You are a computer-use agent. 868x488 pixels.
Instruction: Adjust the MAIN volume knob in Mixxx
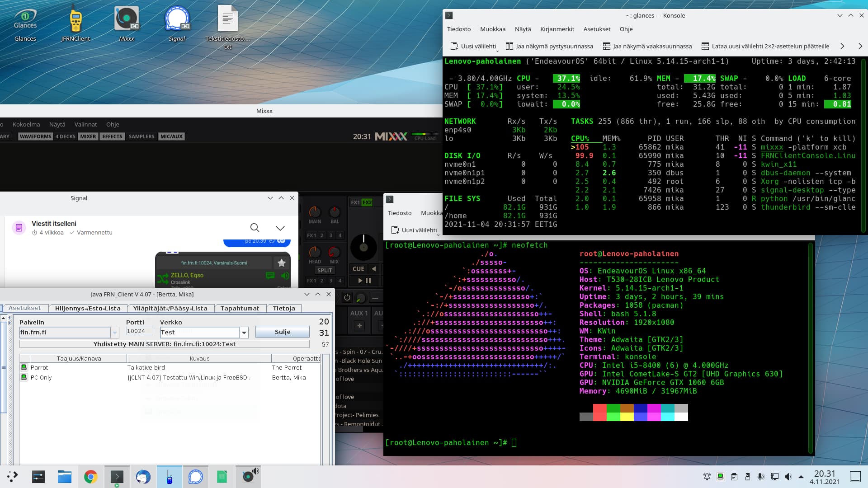314,213
